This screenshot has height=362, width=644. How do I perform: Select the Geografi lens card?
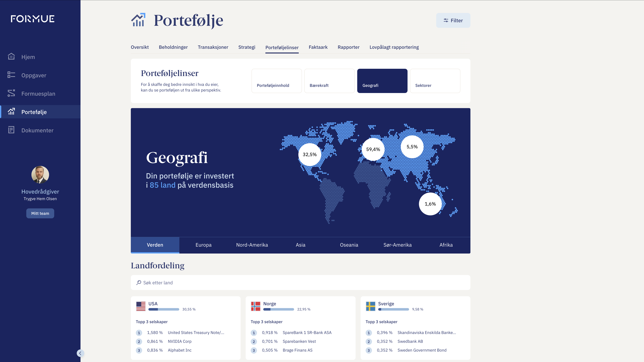tap(382, 81)
